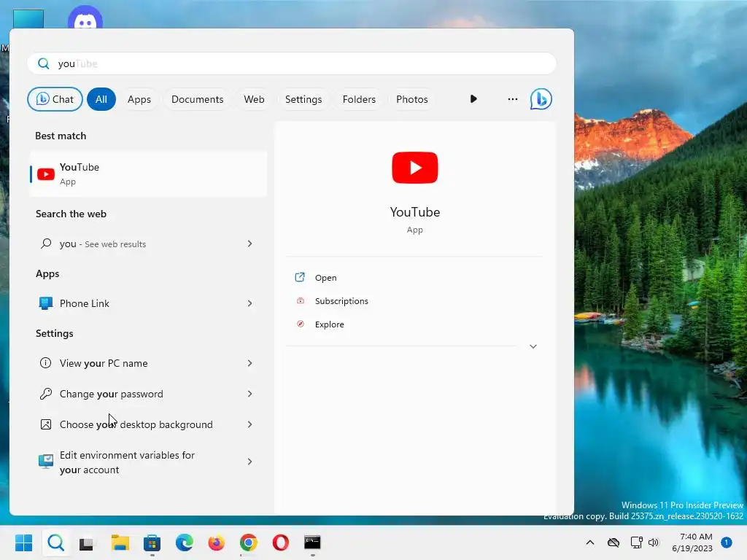This screenshot has height=560, width=747.
Task: Click inside the search text box
Action: (292, 63)
